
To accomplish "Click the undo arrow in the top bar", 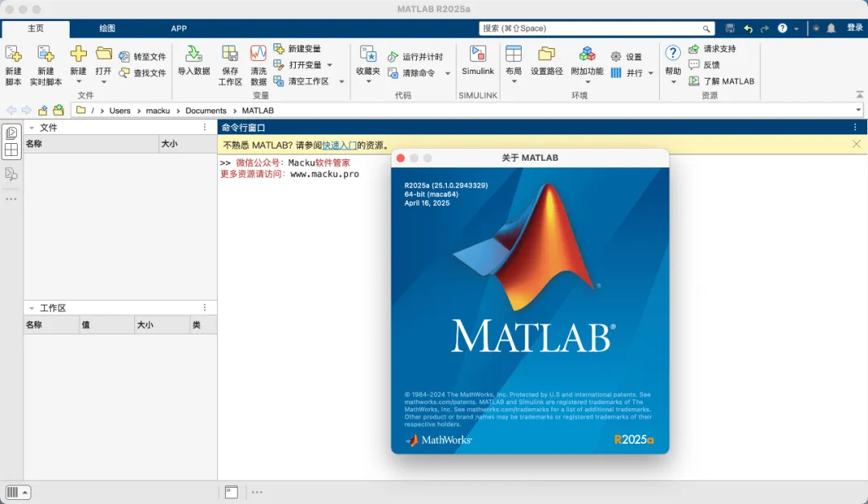I will point(748,28).
